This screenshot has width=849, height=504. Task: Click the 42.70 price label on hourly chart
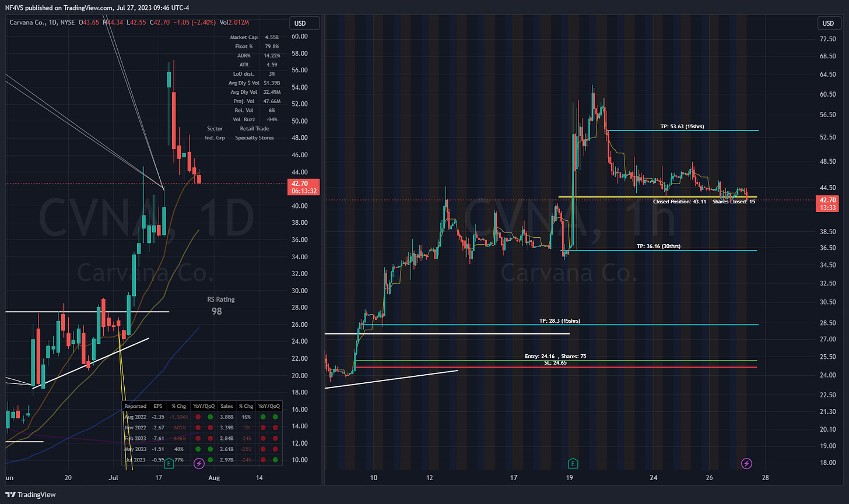click(x=828, y=203)
